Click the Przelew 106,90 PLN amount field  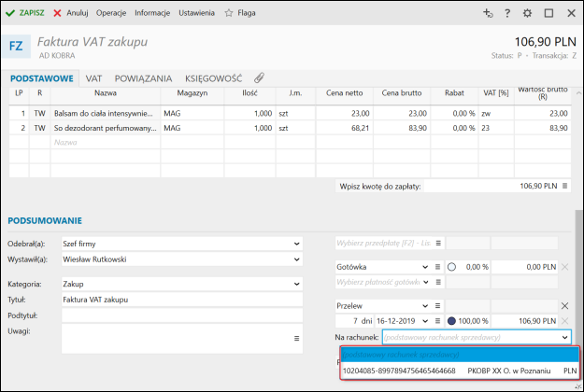coord(524,321)
